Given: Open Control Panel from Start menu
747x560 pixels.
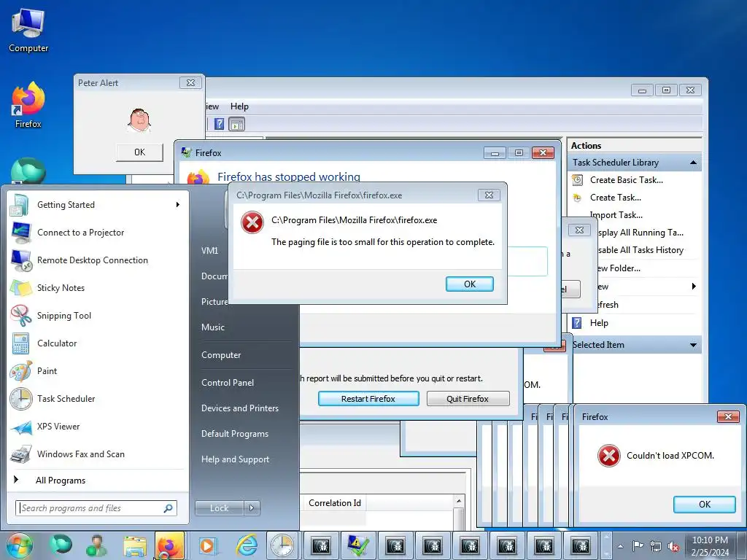Looking at the screenshot, I should pos(228,382).
